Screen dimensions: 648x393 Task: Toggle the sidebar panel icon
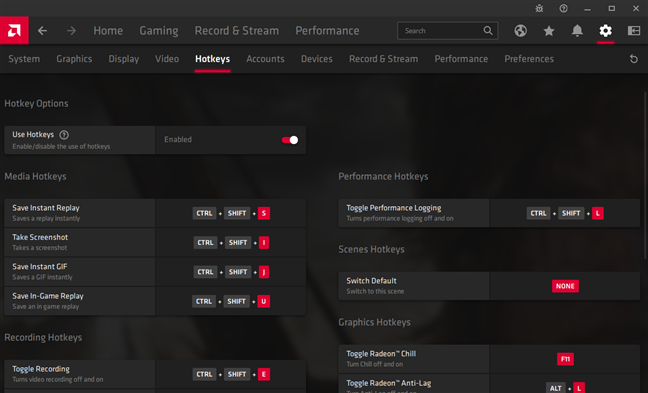point(634,31)
